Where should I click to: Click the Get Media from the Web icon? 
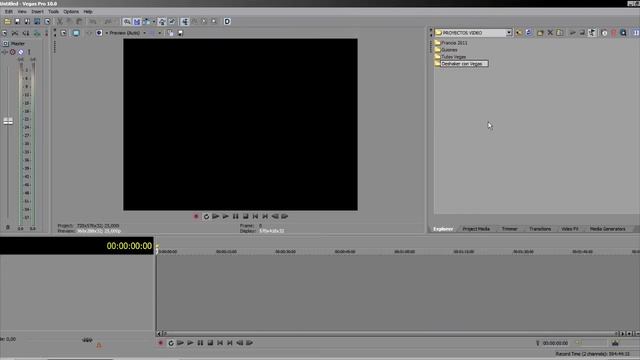[x=623, y=33]
